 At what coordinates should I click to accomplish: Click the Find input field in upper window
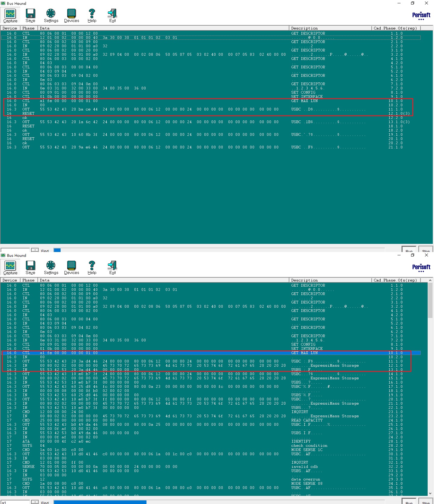[x=15, y=250]
